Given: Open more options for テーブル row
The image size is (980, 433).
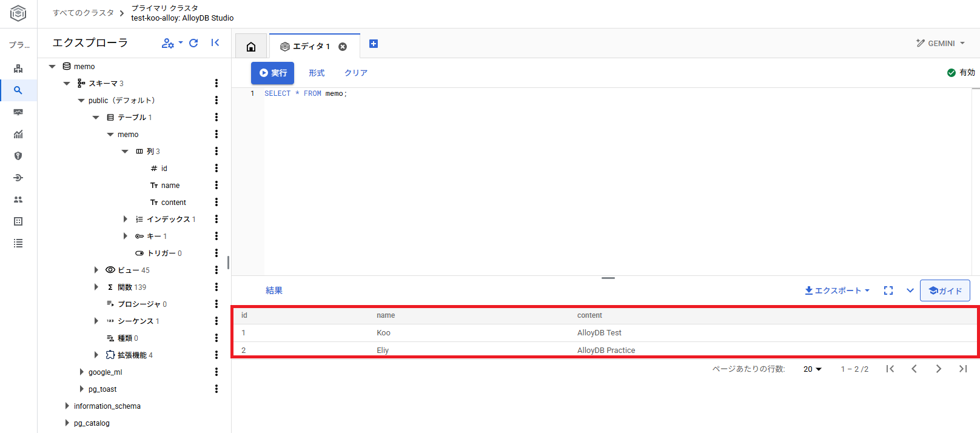Looking at the screenshot, I should coord(216,117).
